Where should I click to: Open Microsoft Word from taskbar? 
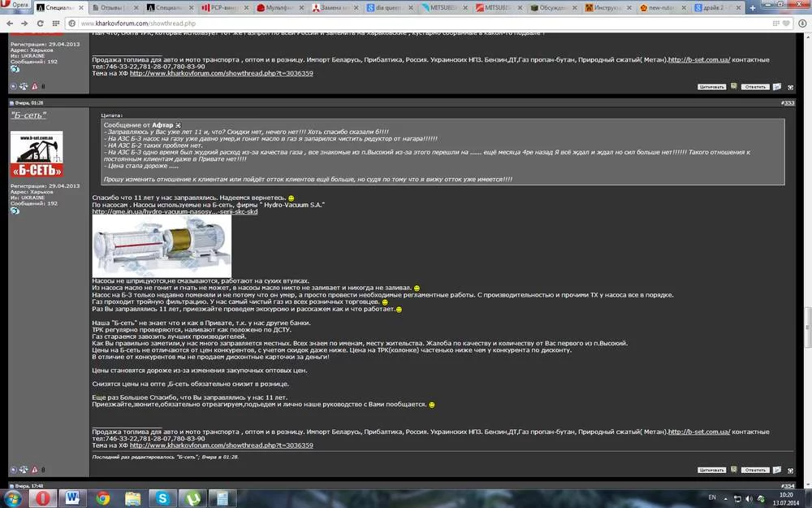pos(72,499)
